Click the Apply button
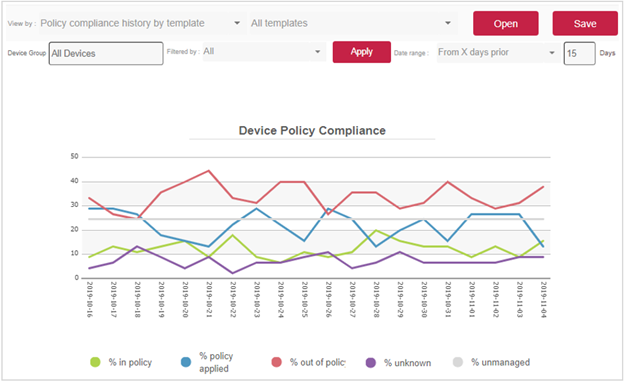 pos(361,52)
